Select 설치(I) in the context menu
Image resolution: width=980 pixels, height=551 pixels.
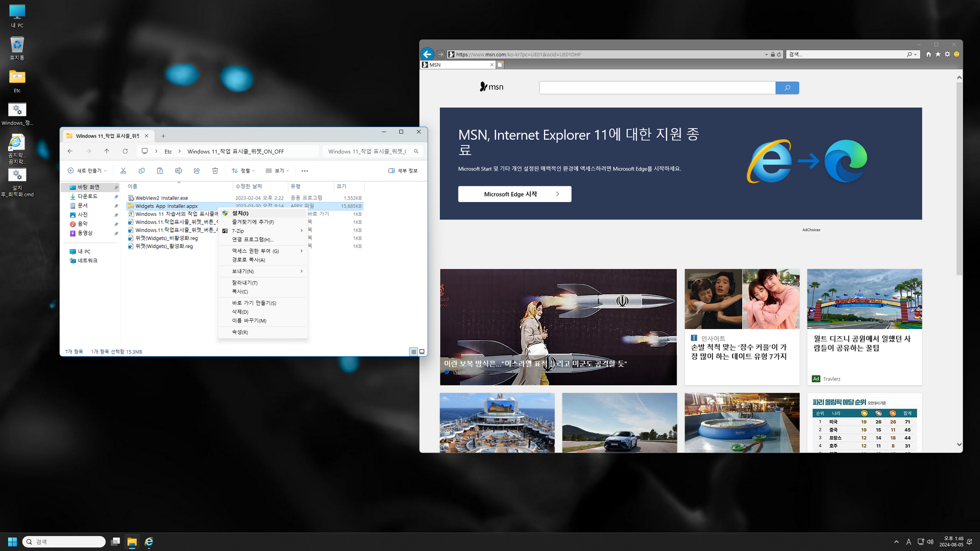240,213
